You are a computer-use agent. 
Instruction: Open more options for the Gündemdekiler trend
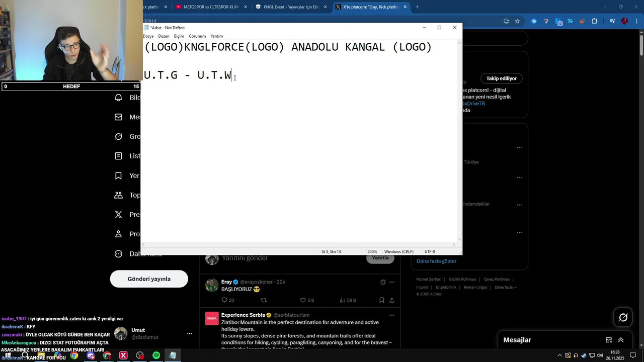point(519,205)
